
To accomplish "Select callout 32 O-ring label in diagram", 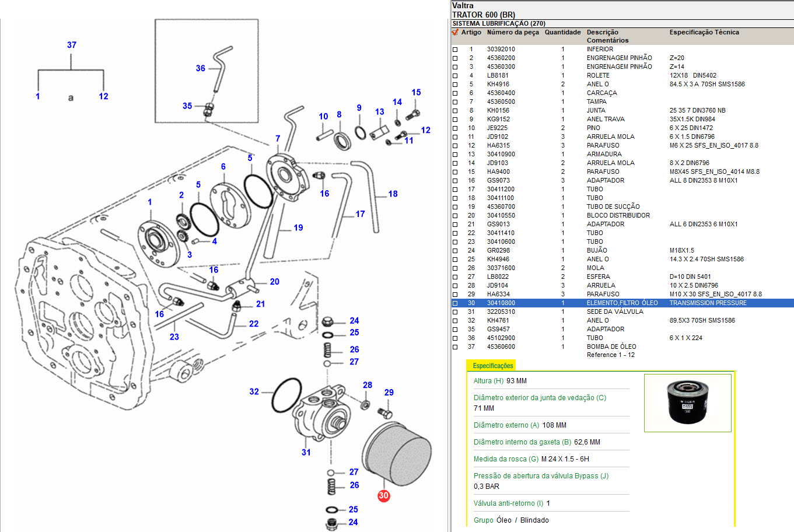I will [x=254, y=391].
